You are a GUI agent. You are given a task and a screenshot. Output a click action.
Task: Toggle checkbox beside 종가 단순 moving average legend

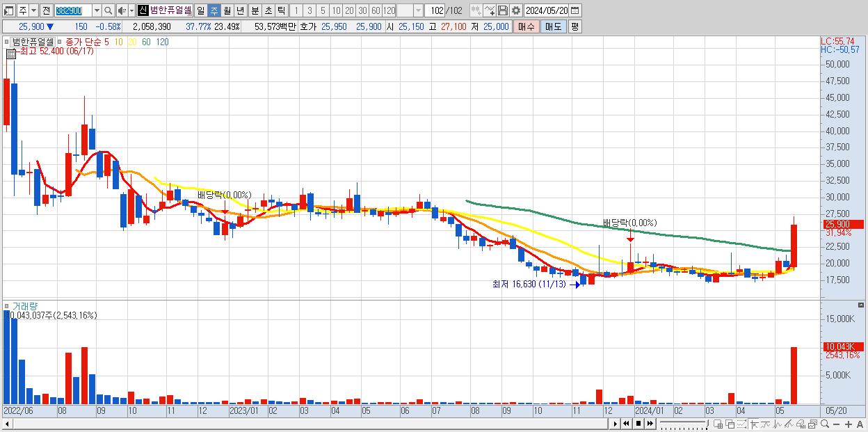[59, 42]
